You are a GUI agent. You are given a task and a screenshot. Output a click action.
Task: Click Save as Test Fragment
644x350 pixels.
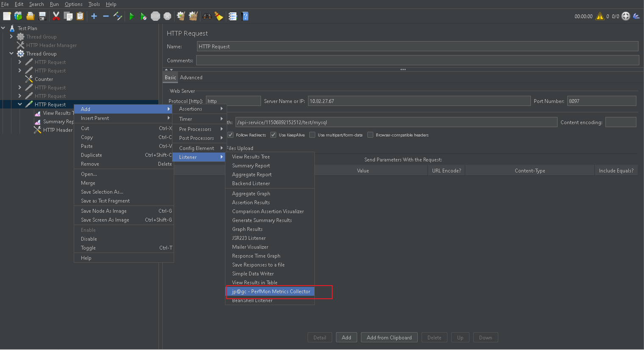click(x=124, y=201)
